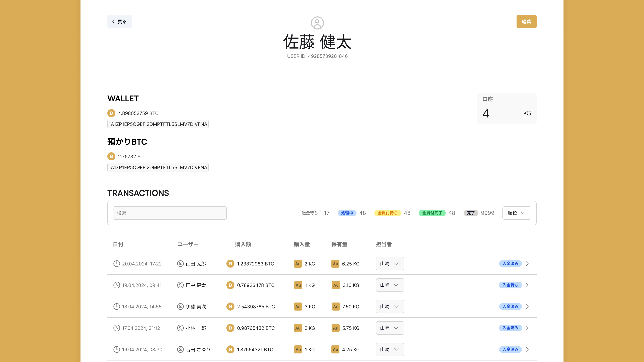Click the clock icon for the 20.04.2024 transaction
644x362 pixels.
coord(117,264)
